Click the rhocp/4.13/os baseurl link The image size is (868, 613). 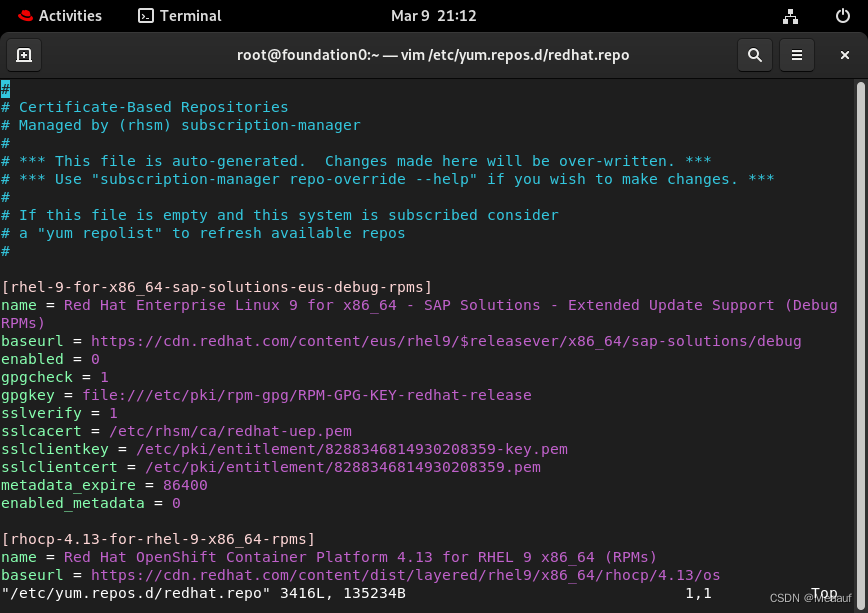click(x=406, y=575)
